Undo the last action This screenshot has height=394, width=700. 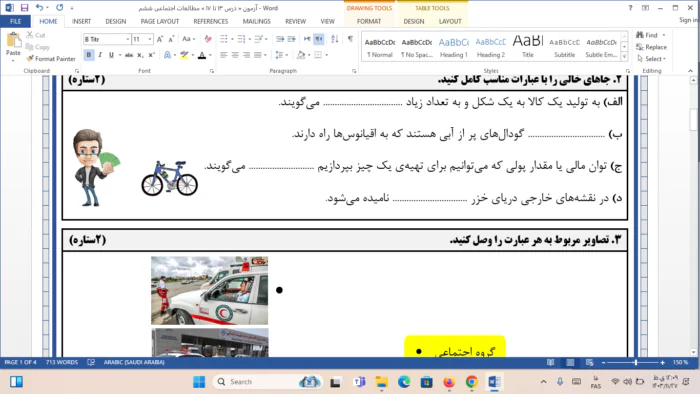39,8
